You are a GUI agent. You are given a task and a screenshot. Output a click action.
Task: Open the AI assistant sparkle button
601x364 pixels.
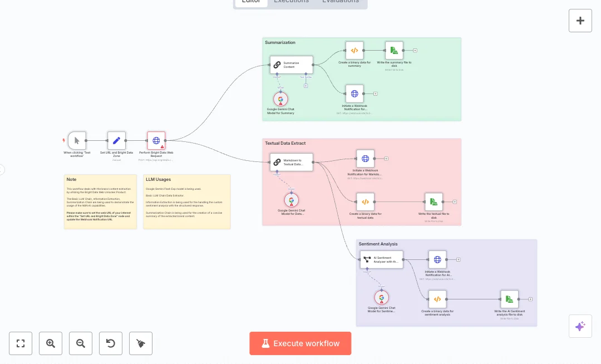click(x=580, y=326)
